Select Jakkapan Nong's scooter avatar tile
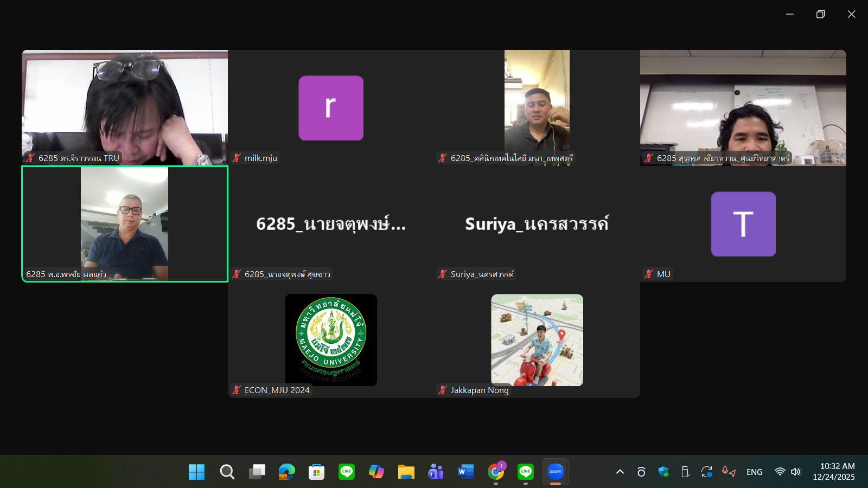 click(537, 340)
